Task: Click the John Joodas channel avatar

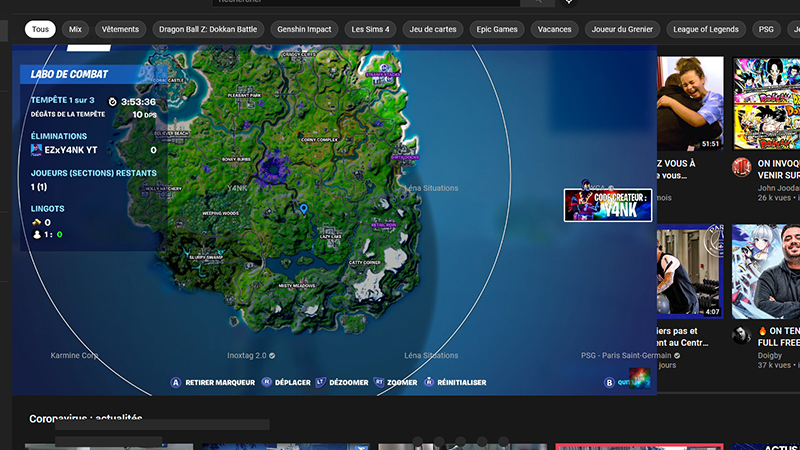Action: (741, 167)
